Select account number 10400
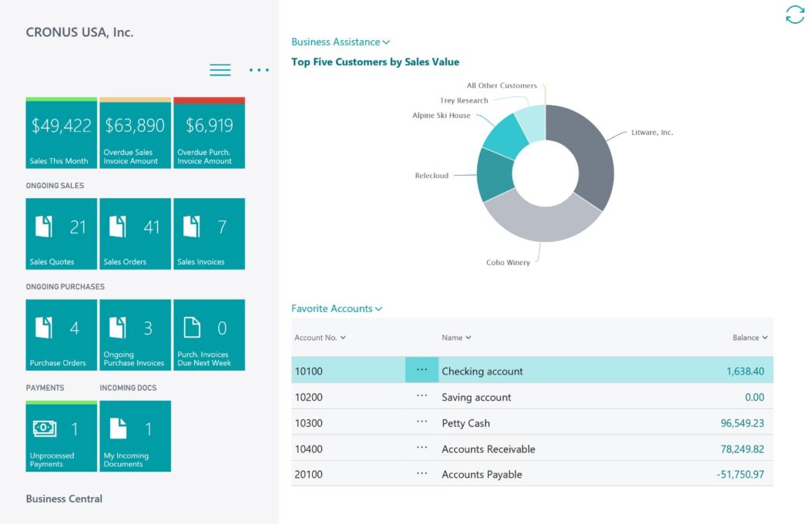812x524 pixels. coord(309,449)
